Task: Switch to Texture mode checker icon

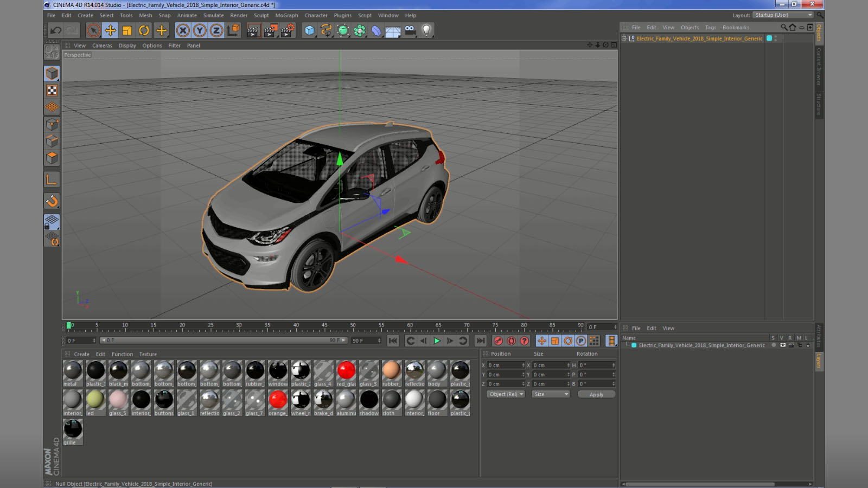Action: pyautogui.click(x=52, y=91)
